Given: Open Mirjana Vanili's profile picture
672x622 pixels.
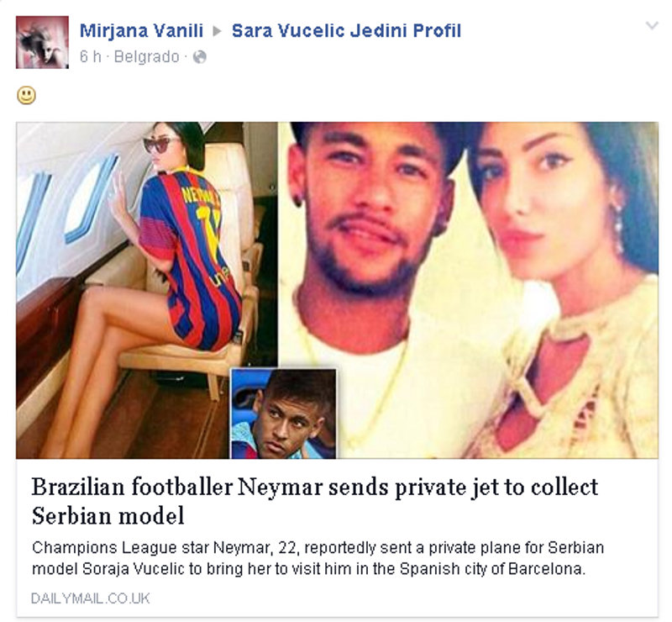Looking at the screenshot, I should 42,42.
